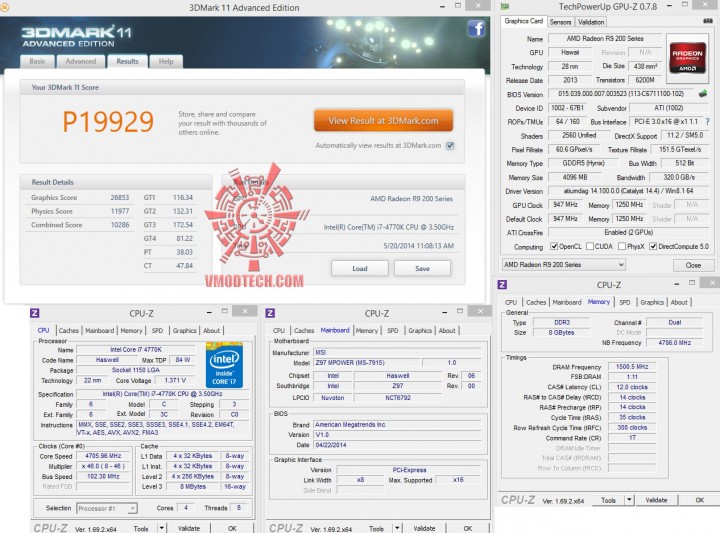Open the Processor #1 selection dropdown
The width and height of the screenshot is (720, 533).
click(x=107, y=508)
